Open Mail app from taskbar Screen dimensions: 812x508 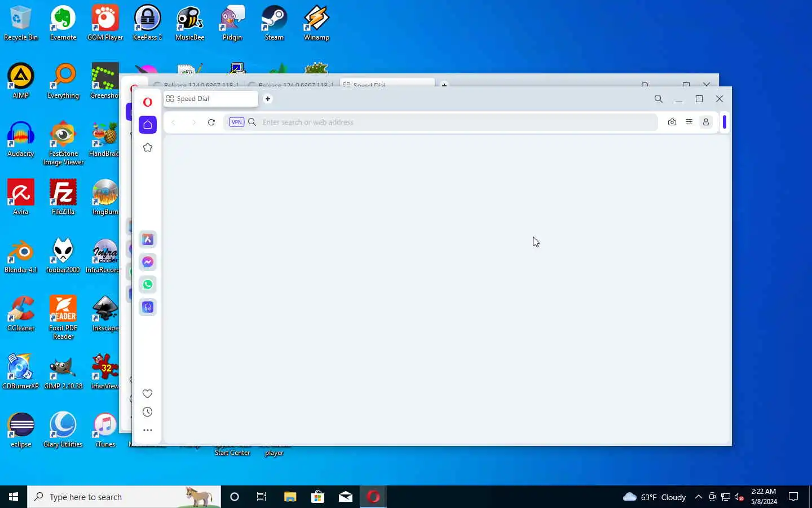(x=346, y=497)
